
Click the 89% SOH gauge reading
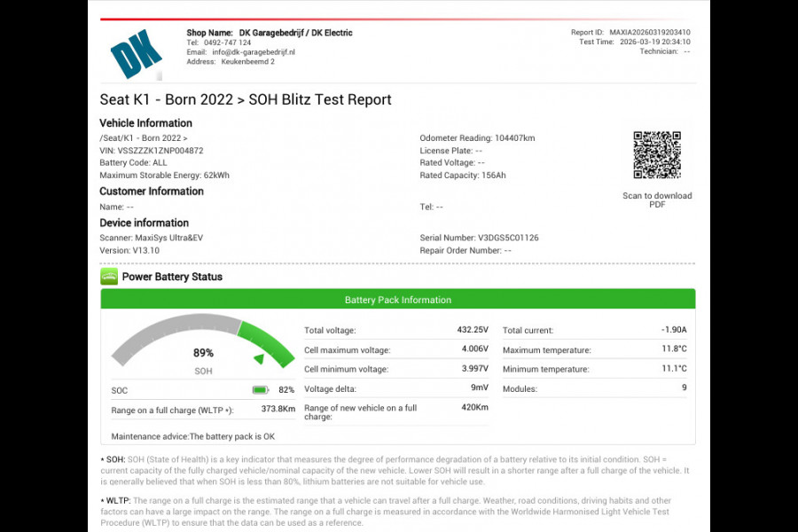pyautogui.click(x=203, y=353)
